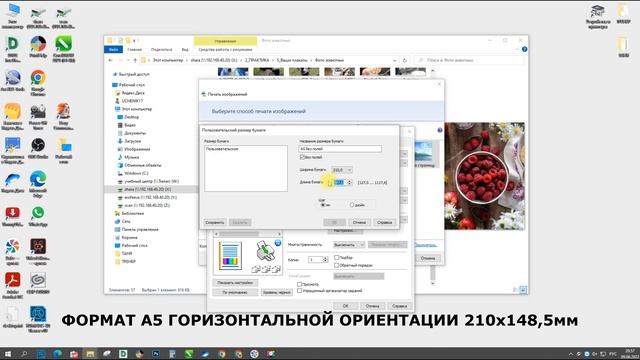The image size is (640, 360).
Task: Open the top-right desktop folder shortcut
Action: coord(623,13)
